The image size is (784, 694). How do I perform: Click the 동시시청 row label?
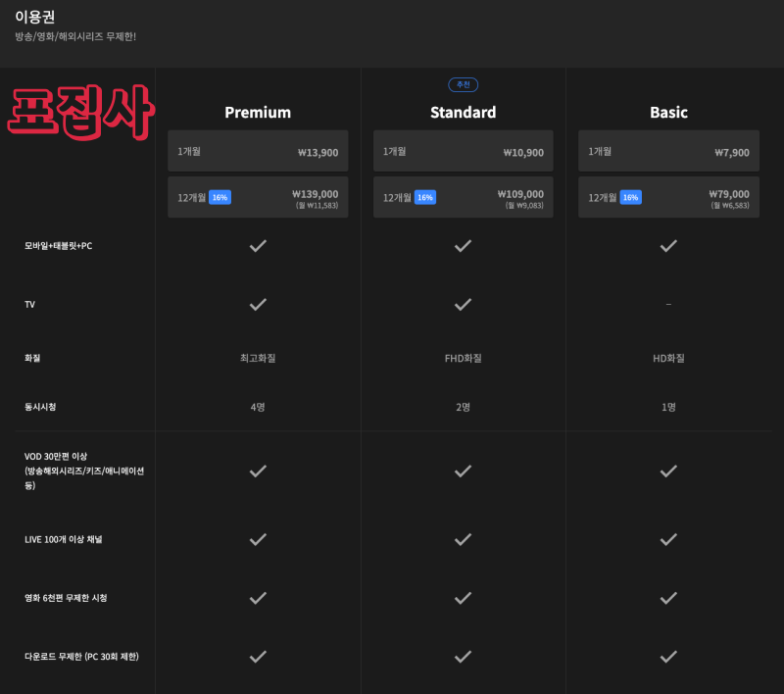tap(40, 407)
